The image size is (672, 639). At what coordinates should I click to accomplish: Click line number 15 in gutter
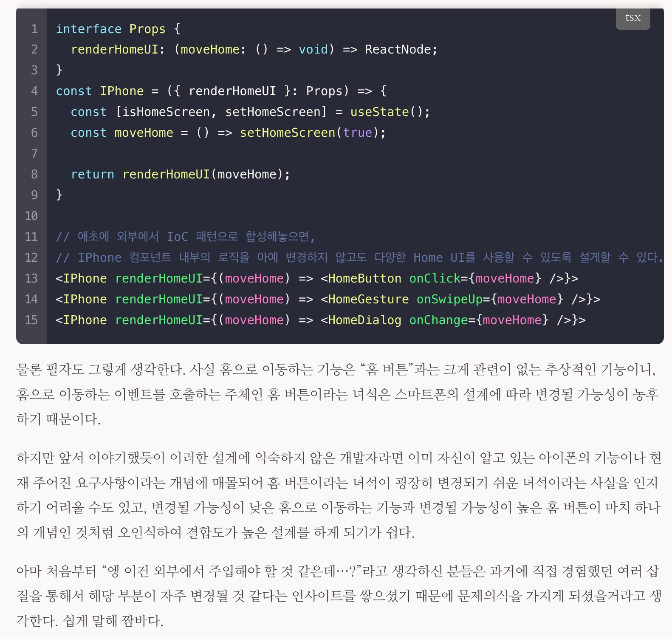pos(31,320)
